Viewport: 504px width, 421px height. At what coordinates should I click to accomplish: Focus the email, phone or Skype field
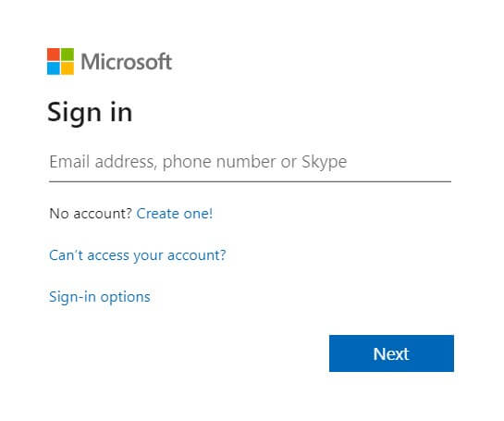(x=250, y=163)
